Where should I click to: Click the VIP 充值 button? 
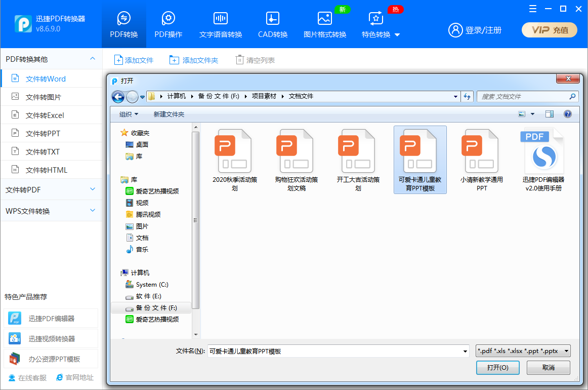click(x=550, y=30)
